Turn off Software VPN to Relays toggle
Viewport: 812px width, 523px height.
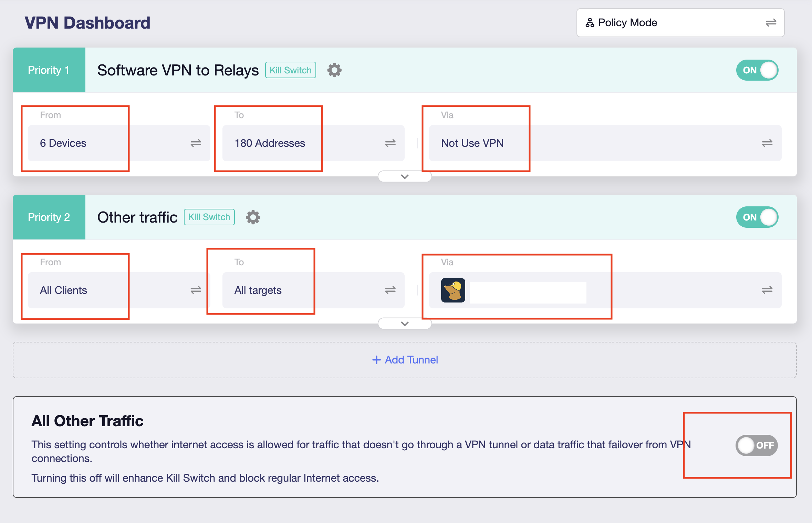pyautogui.click(x=757, y=70)
